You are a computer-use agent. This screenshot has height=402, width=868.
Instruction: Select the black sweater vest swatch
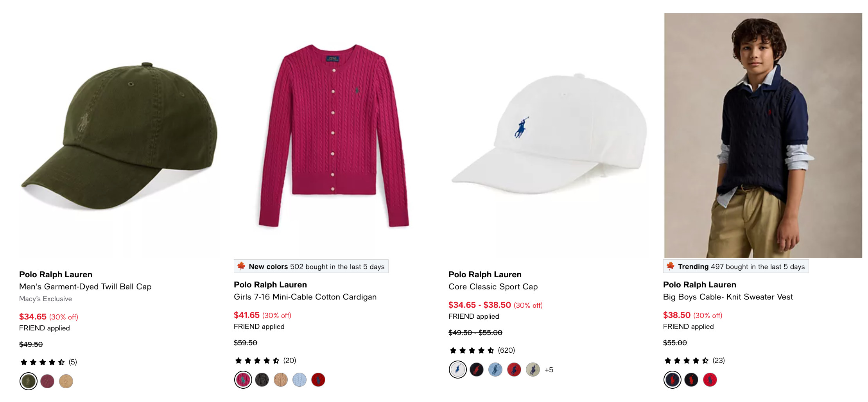[691, 379]
